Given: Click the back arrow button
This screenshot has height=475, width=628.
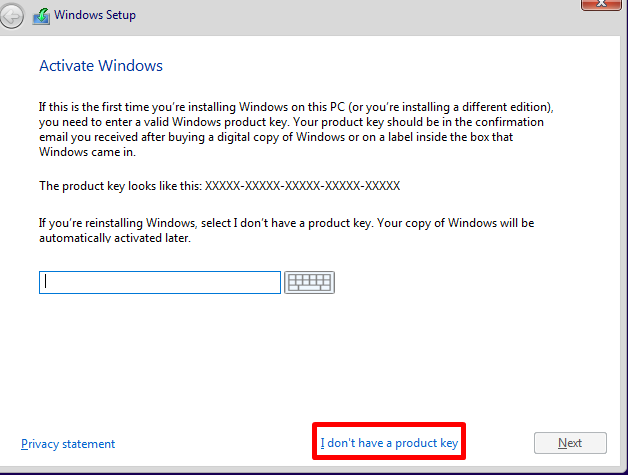Looking at the screenshot, I should (11, 16).
